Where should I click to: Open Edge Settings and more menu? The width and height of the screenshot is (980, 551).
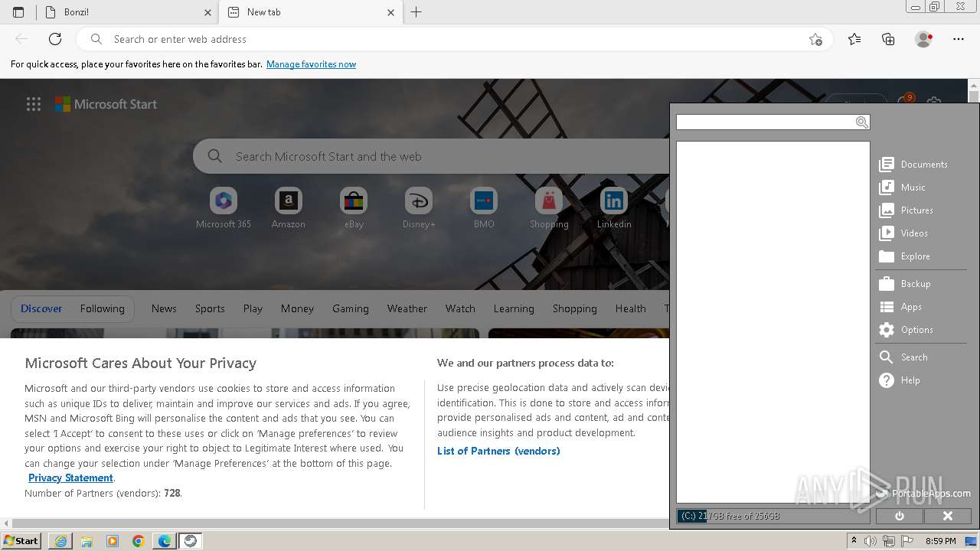pos(959,39)
